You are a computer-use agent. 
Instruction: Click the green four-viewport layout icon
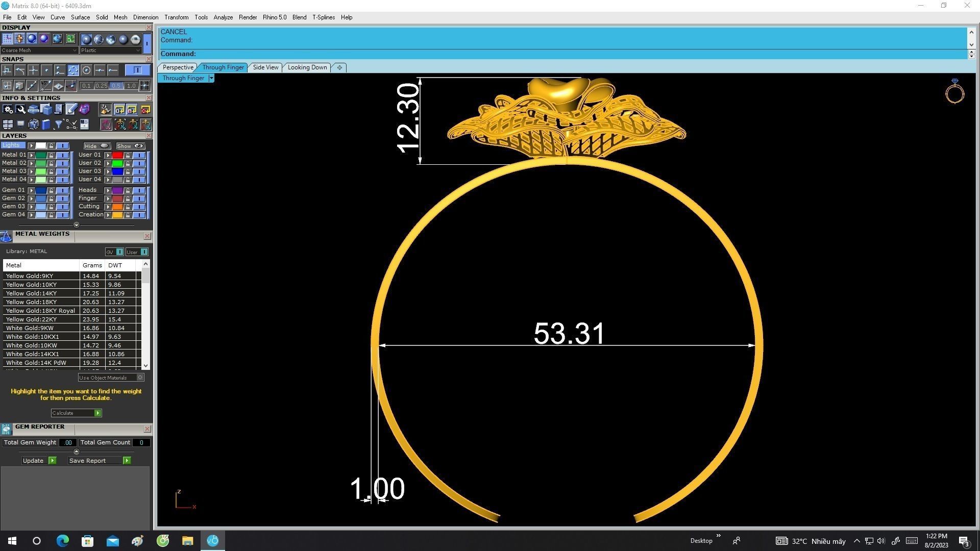pyautogui.click(x=70, y=39)
